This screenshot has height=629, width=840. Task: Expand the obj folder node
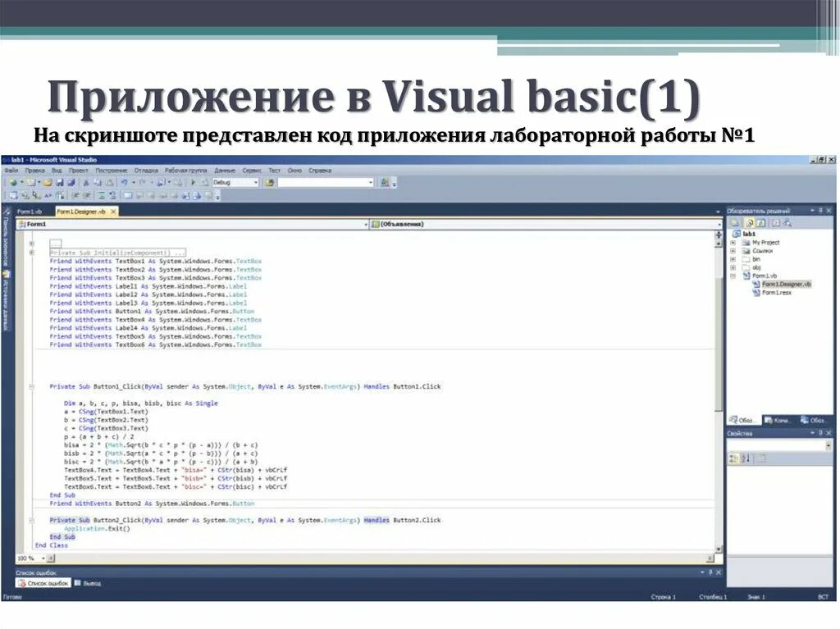(733, 267)
